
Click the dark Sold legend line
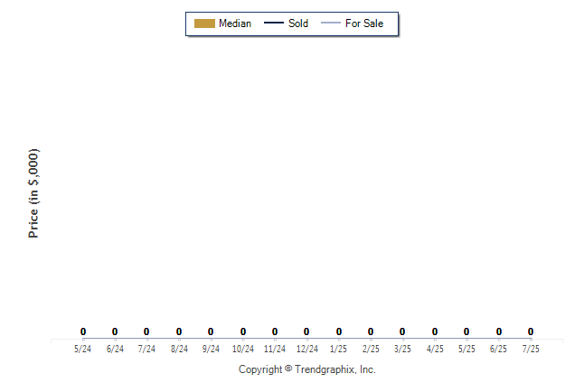[x=274, y=23]
